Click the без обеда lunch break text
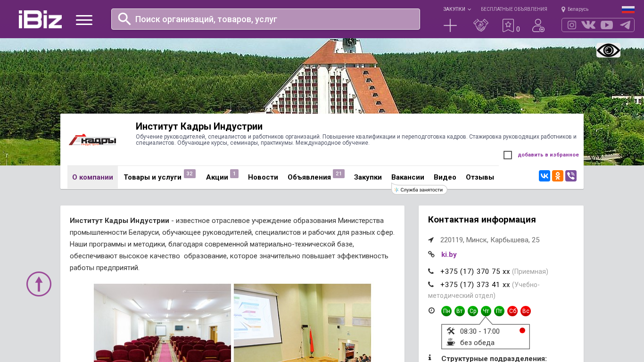Screen dimensions: 644x362 [x=477, y=343]
